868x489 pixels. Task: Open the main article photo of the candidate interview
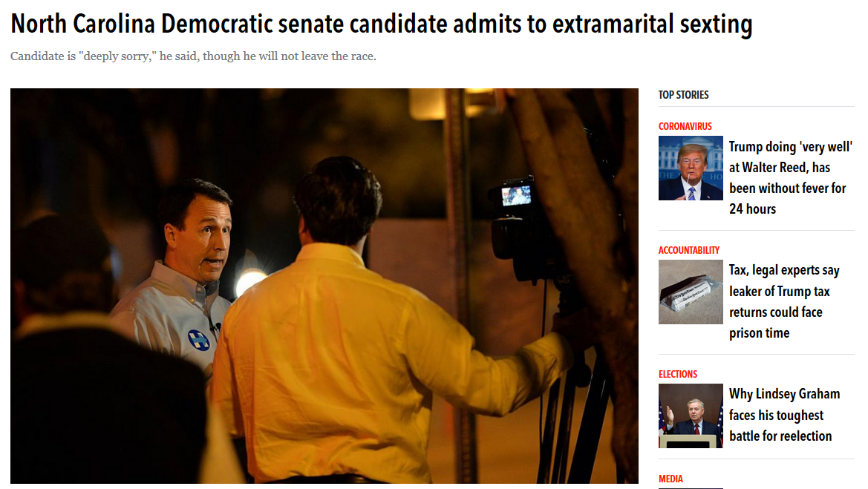[324, 286]
